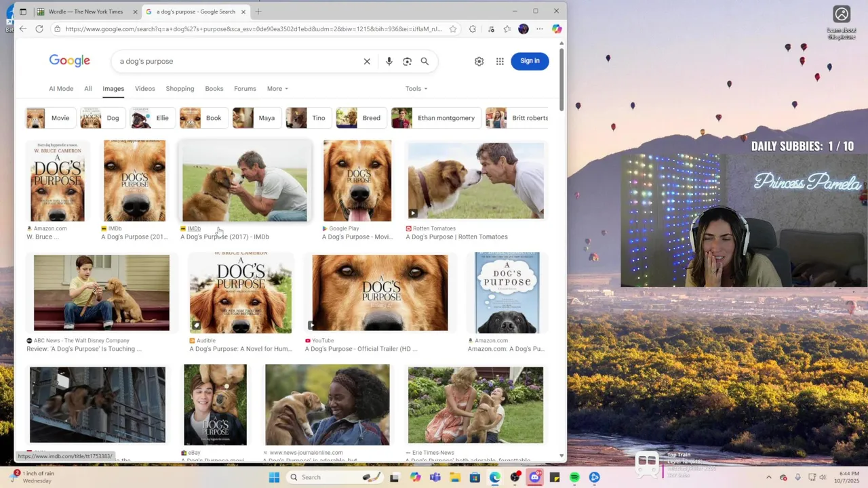868x488 pixels.
Task: Open Edge Copilot sidebar icon
Action: click(x=557, y=29)
